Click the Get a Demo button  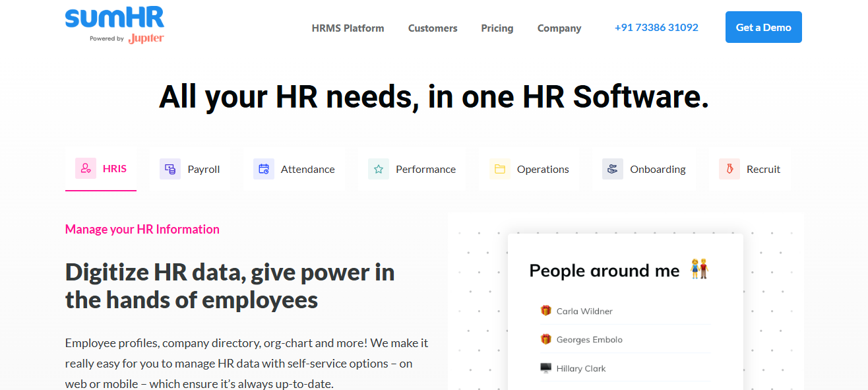[764, 27]
